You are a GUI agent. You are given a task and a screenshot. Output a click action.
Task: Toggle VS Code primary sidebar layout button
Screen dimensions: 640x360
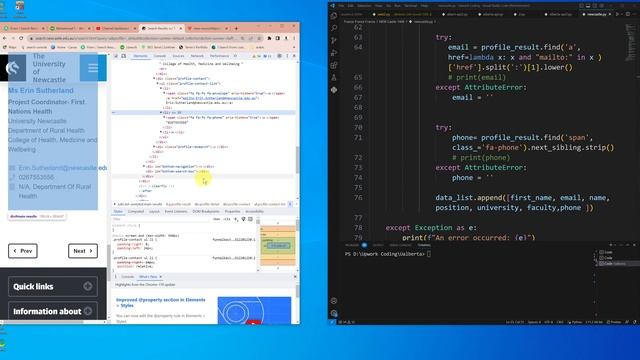582,6
